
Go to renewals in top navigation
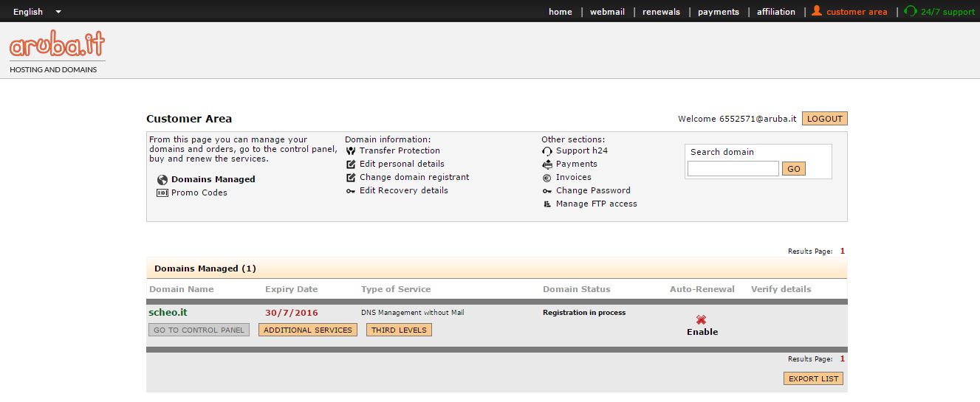661,12
